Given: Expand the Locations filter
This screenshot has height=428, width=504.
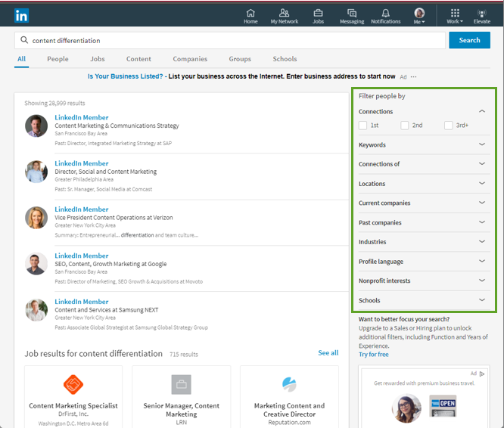Looking at the screenshot, I should (x=482, y=183).
